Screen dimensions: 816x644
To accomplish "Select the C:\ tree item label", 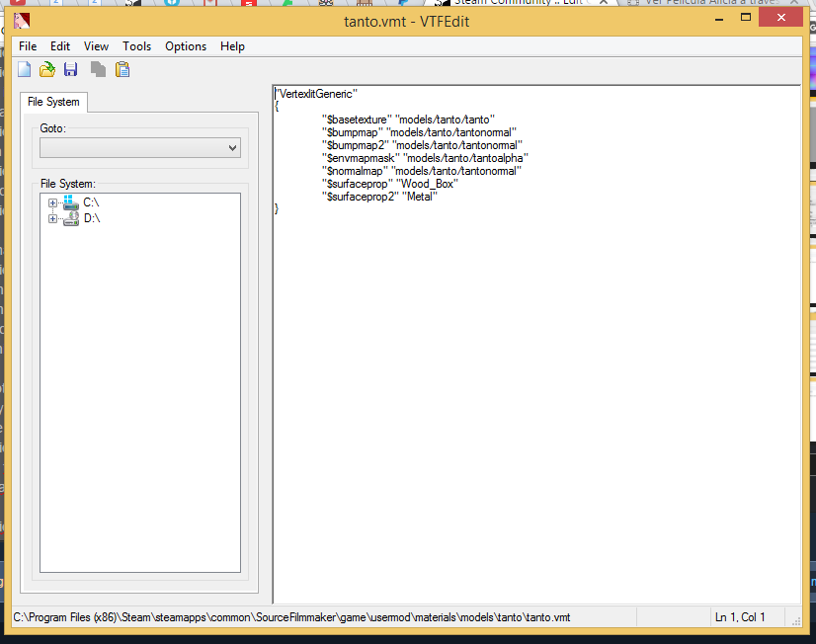I will [x=91, y=202].
